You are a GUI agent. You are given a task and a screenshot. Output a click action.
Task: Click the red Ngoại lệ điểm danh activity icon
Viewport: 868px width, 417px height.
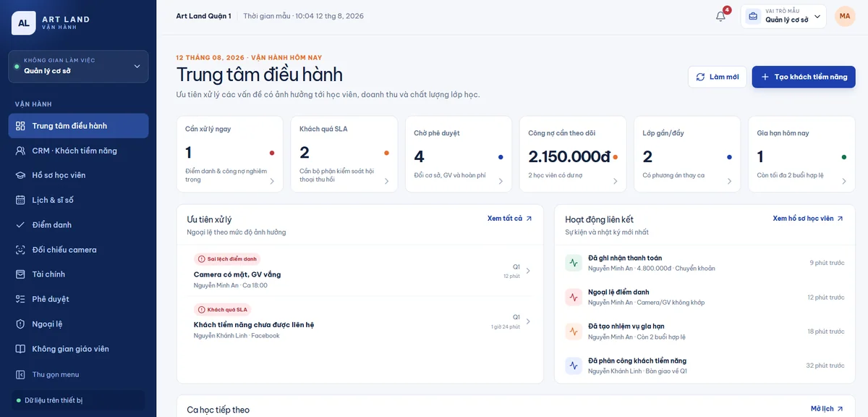tap(574, 297)
